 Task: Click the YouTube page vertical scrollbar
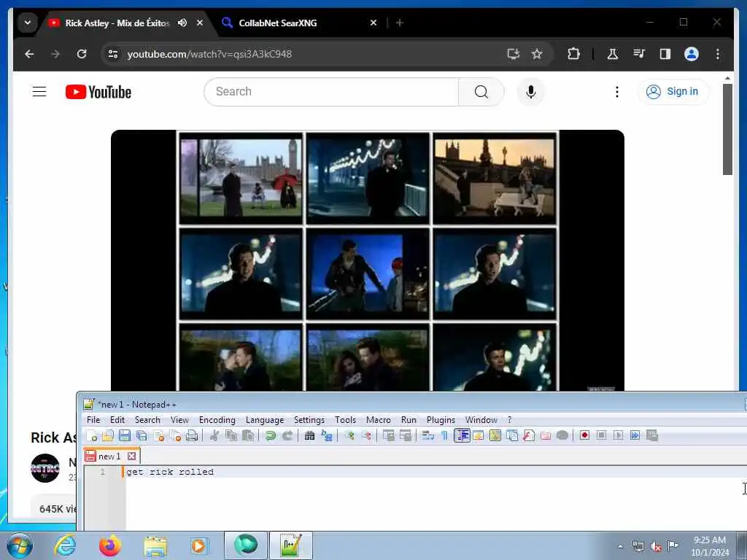point(727,130)
